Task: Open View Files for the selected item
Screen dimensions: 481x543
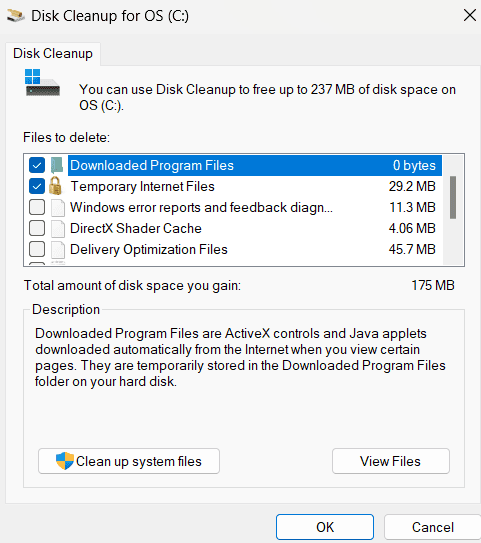Action: click(391, 461)
